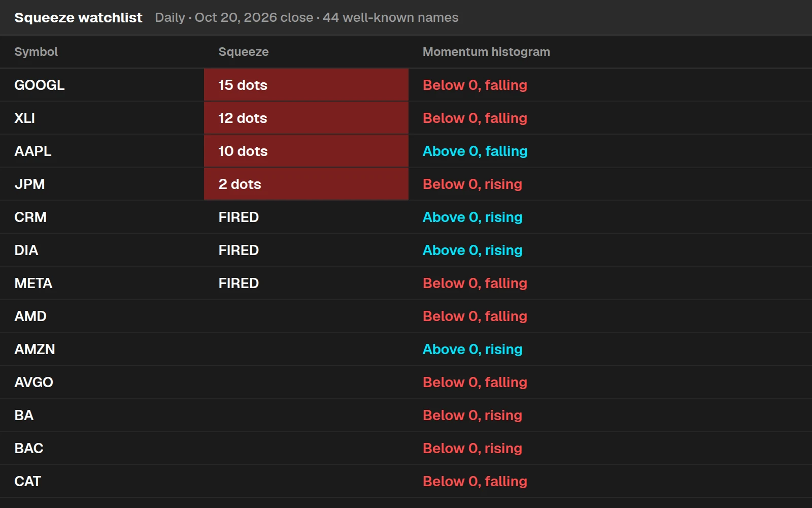
Task: Select the BAC symbol
Action: pos(29,448)
